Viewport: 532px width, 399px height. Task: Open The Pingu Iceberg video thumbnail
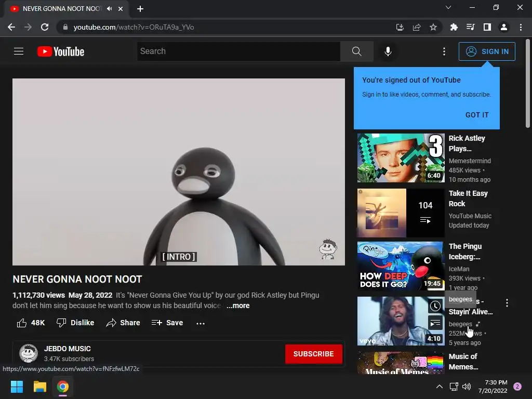click(401, 266)
